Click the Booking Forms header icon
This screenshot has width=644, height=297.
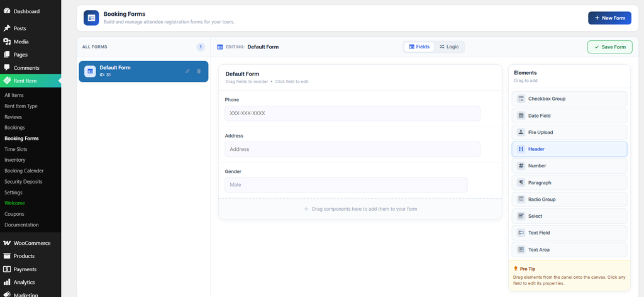[91, 18]
